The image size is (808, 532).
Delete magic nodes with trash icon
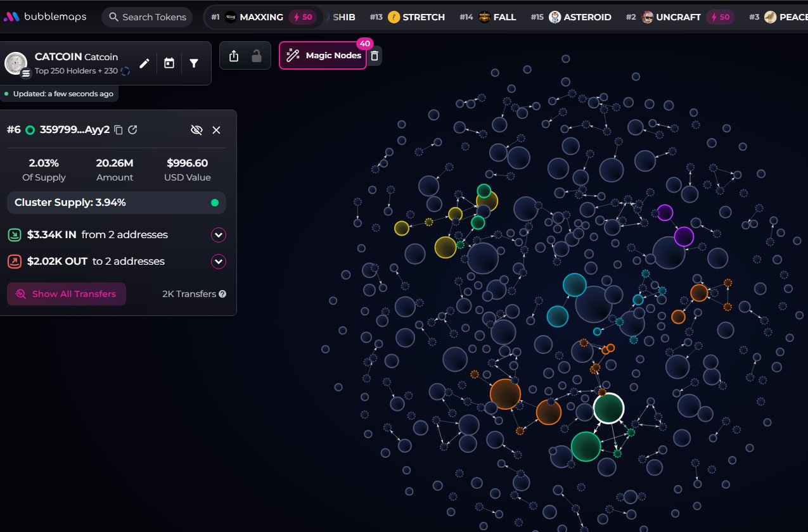coord(375,56)
